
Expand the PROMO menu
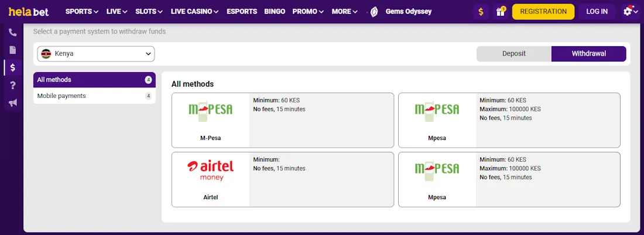click(308, 12)
